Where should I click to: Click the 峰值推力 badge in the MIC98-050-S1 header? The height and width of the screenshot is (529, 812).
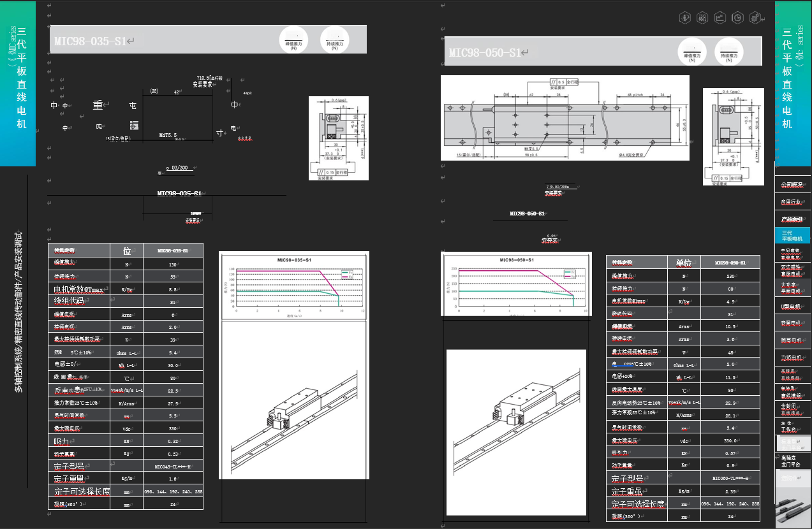(x=692, y=51)
